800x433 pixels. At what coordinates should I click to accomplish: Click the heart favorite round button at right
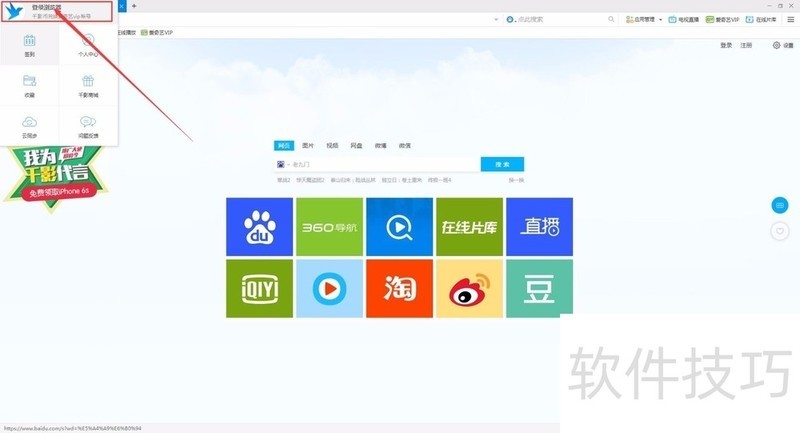point(780,231)
